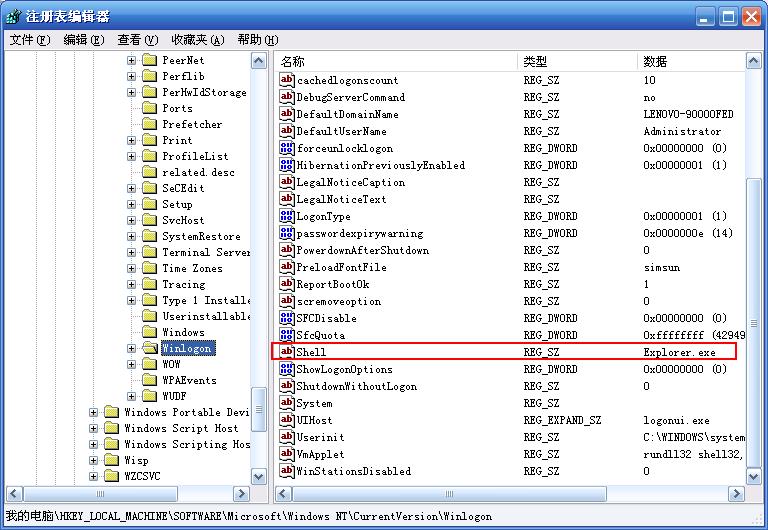The image size is (768, 530).
Task: Select the WPAEvents key
Action: coord(189,380)
